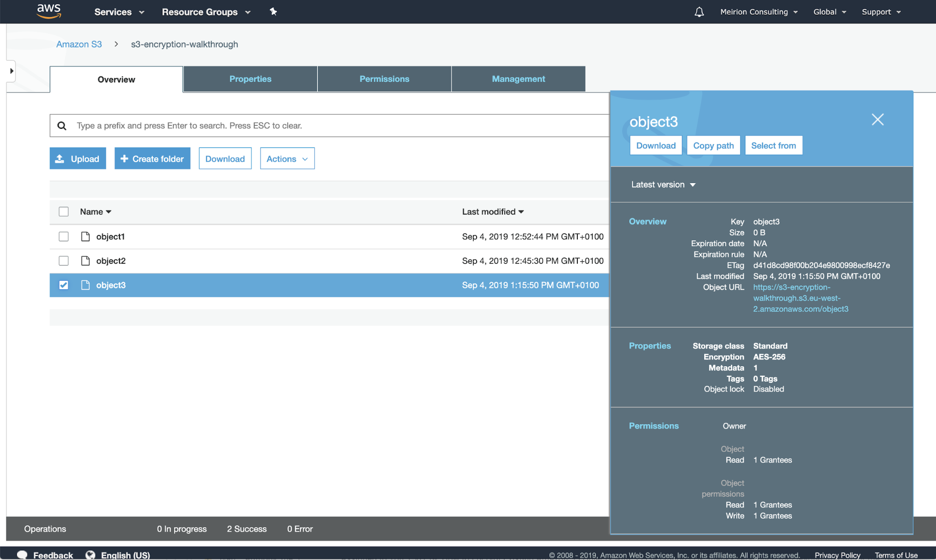The image size is (936, 560).
Task: Click the AWS logo home icon
Action: point(49,11)
